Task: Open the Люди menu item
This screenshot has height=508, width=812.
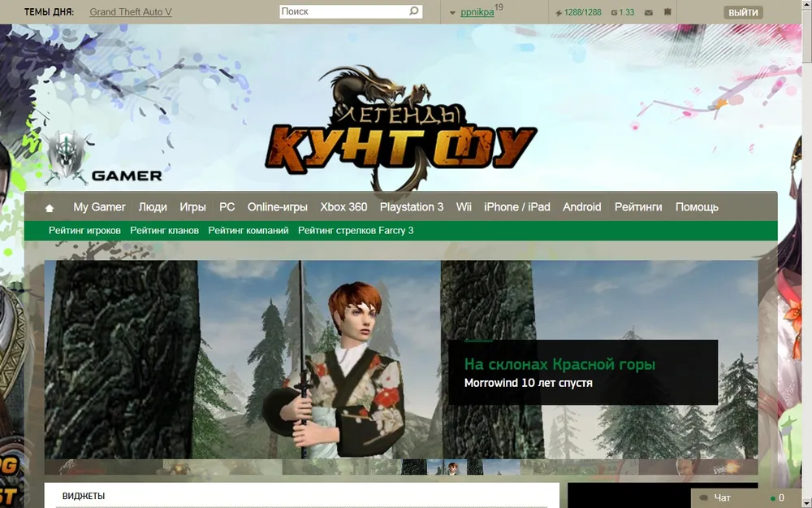Action: coord(153,206)
